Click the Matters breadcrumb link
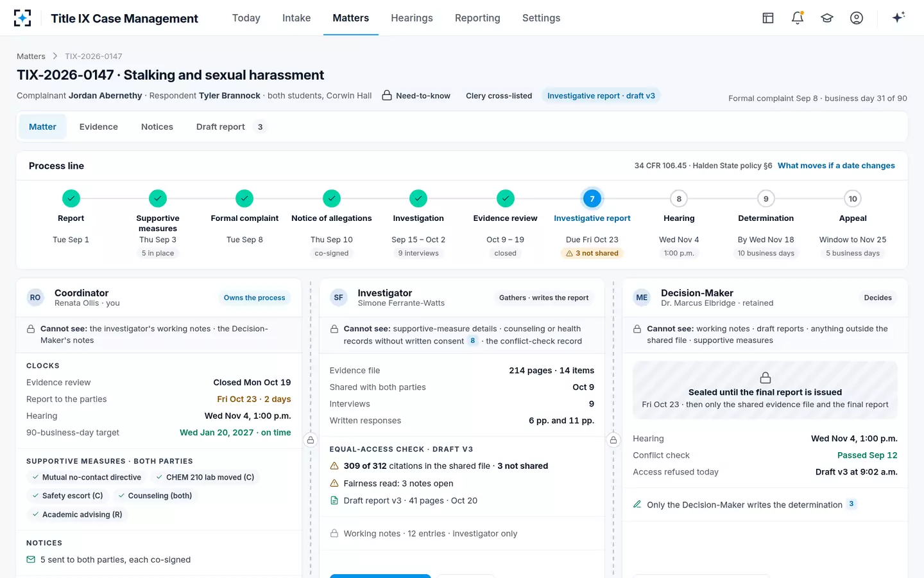 click(31, 57)
